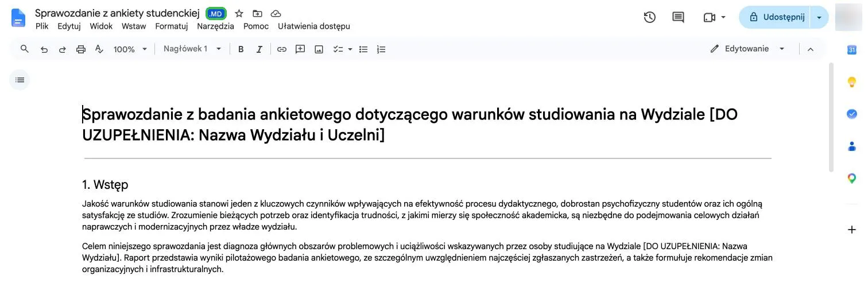Open the zoom 100% dropdown
Screen dimensions: 868x287
pos(130,49)
